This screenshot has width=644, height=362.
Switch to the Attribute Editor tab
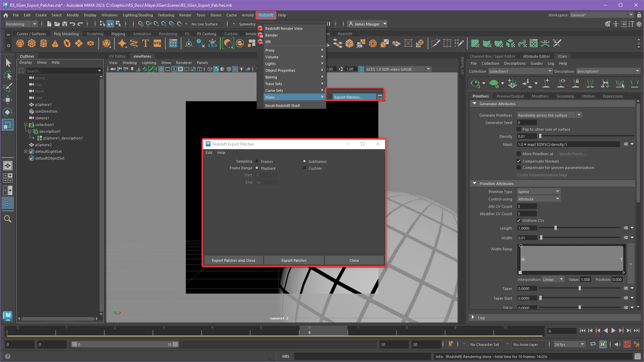(x=536, y=56)
